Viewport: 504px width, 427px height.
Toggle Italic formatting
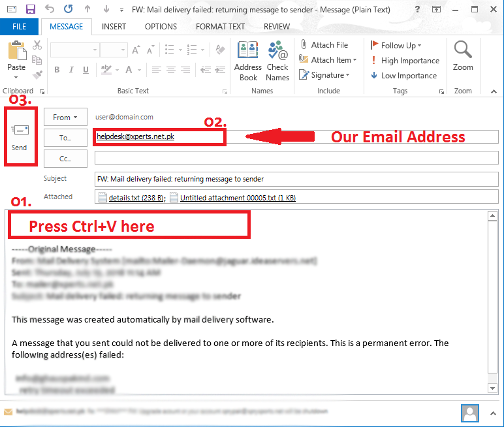pyautogui.click(x=71, y=70)
